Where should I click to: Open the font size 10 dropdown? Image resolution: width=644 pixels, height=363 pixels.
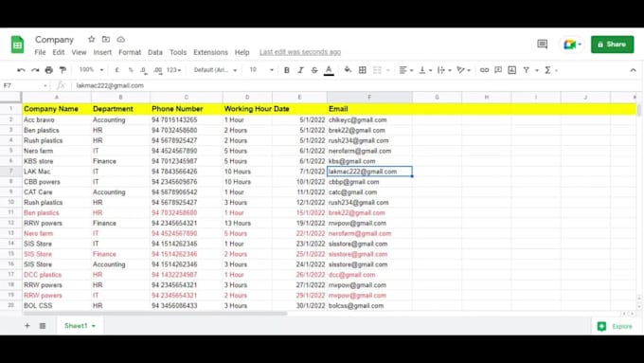click(261, 70)
